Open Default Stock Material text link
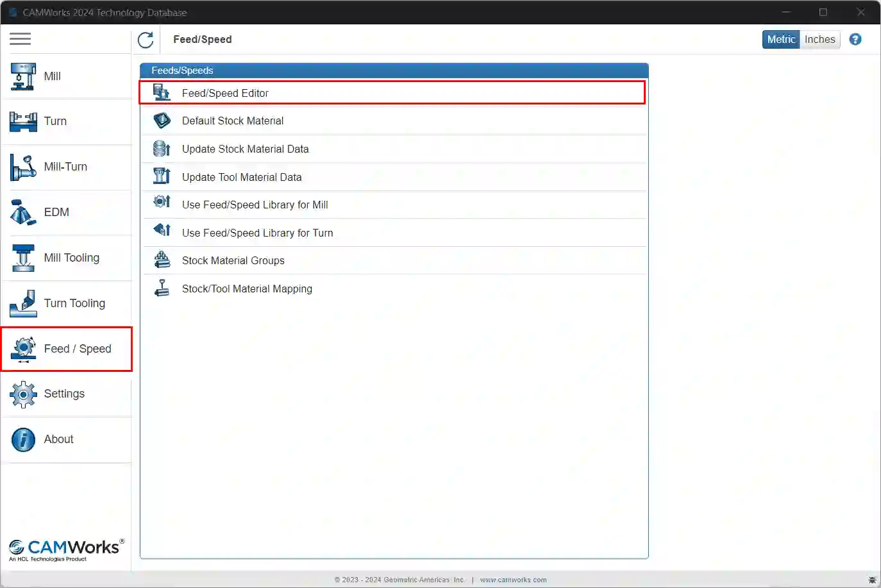The width and height of the screenshot is (881, 588). click(x=233, y=121)
